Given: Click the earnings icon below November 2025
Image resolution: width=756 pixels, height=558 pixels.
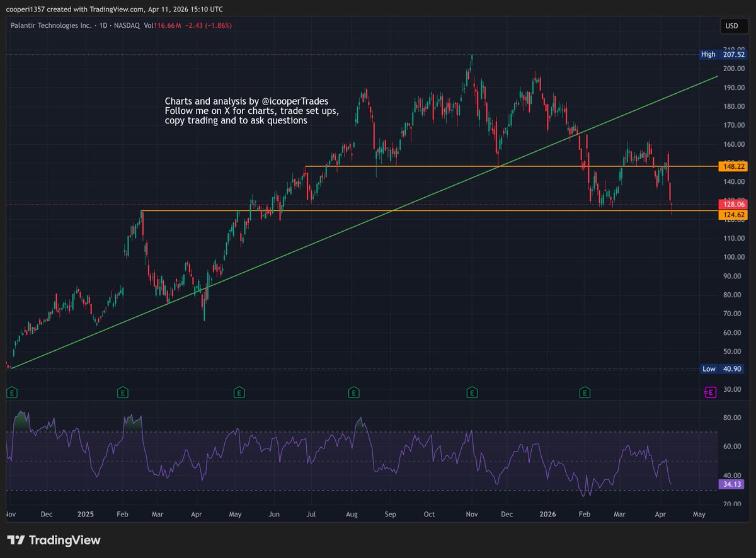Looking at the screenshot, I should 471,392.
